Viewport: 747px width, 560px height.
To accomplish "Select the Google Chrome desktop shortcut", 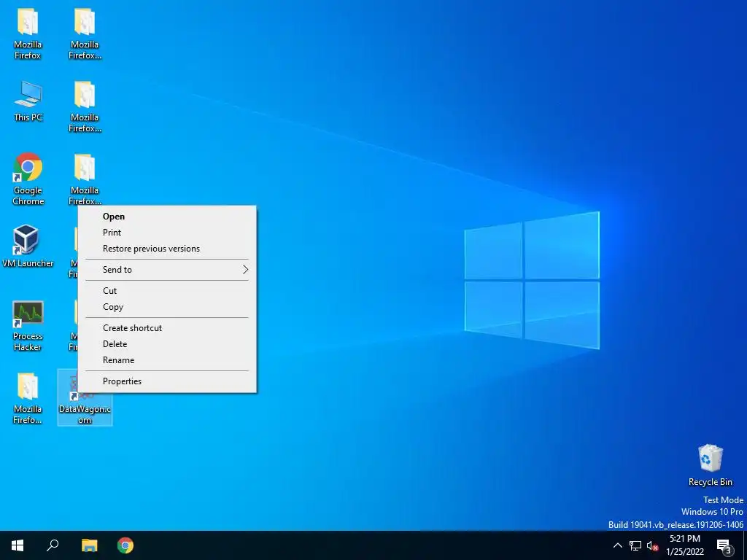I will [28, 179].
